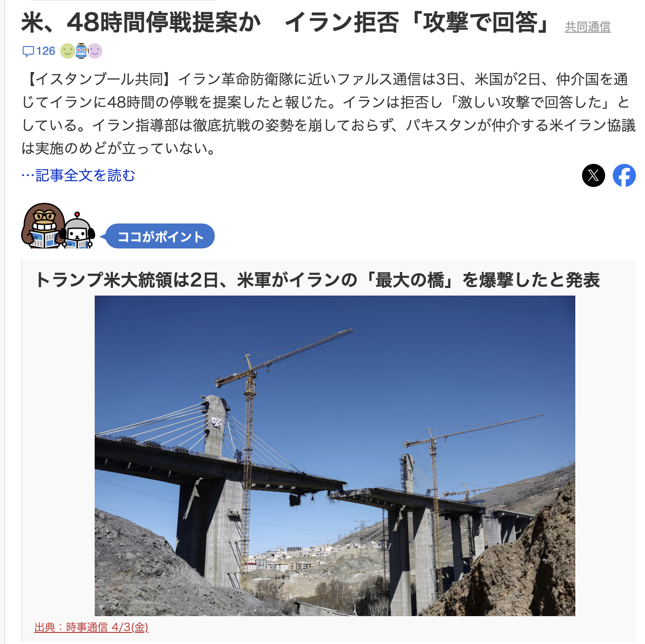645x644 pixels.
Task: Click the gray robot mascot with newspaper
Action: point(79,231)
